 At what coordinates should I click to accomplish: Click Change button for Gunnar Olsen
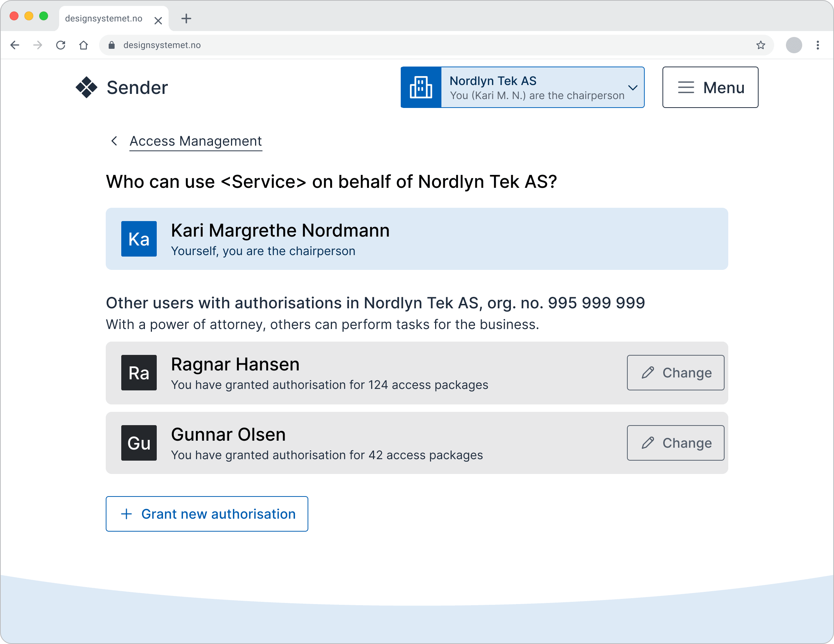(675, 443)
